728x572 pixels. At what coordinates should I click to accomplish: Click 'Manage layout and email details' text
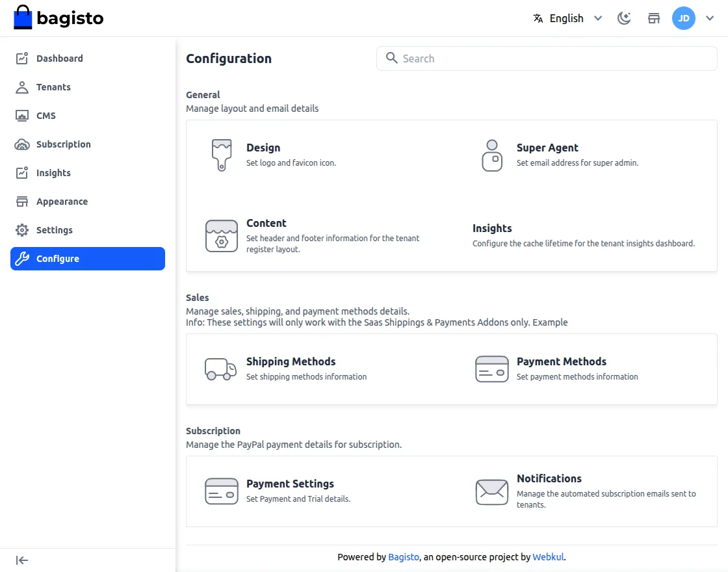coord(252,108)
